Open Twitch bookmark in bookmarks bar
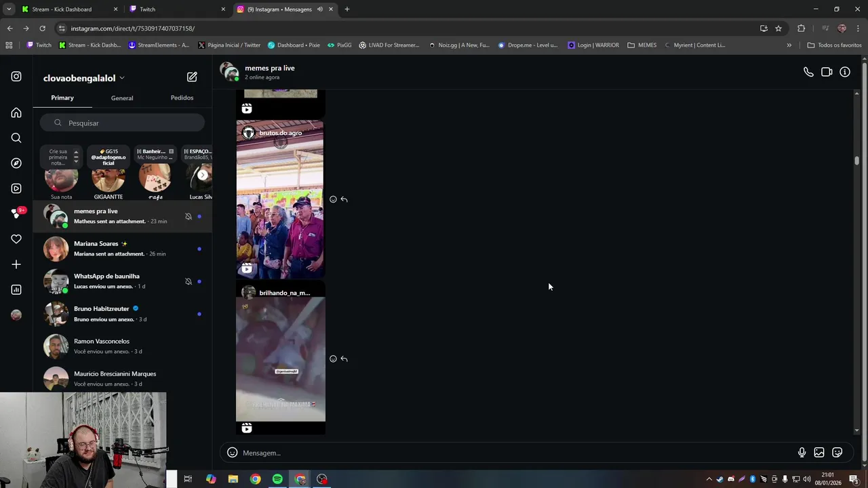The height and width of the screenshot is (488, 868). [x=39, y=45]
